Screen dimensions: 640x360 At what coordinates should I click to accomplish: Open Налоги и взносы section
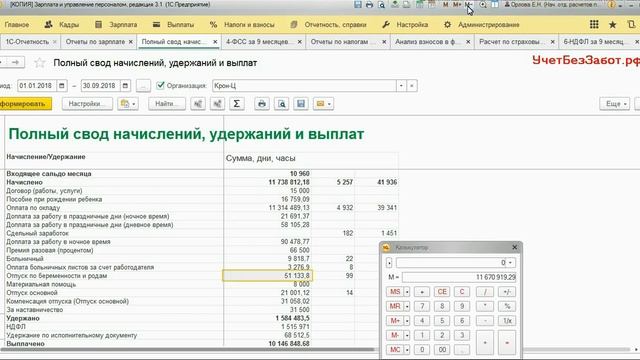[242, 24]
